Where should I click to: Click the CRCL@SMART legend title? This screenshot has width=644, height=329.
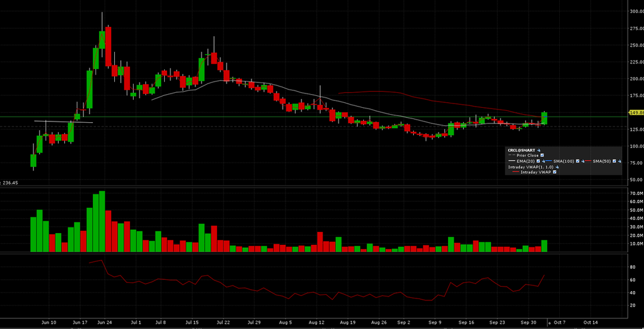coord(521,150)
